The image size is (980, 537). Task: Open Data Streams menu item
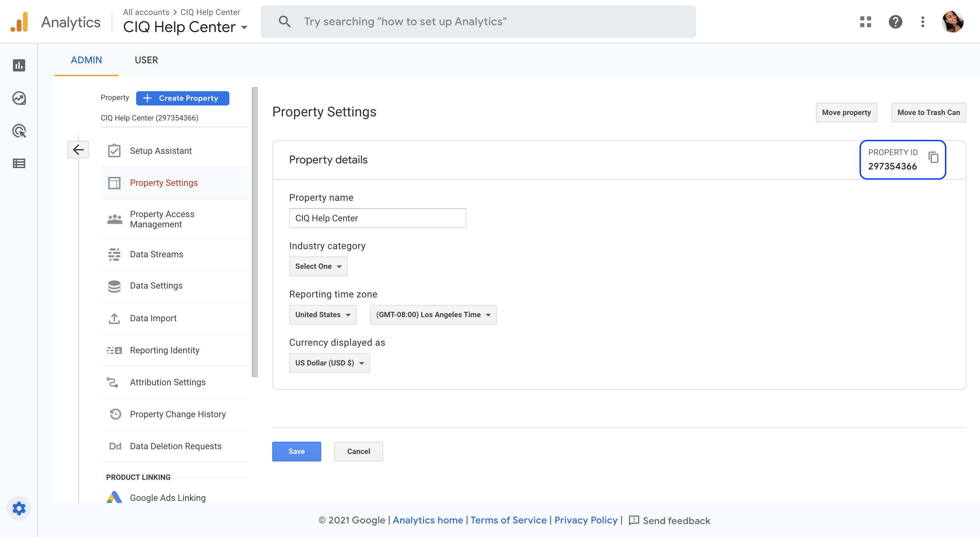pos(175,254)
